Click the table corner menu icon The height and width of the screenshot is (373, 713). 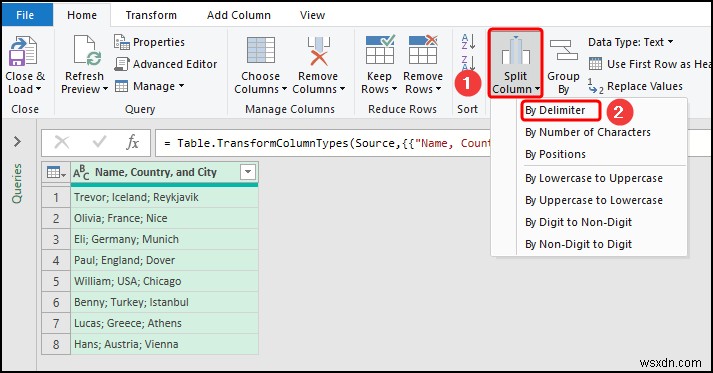[56, 172]
